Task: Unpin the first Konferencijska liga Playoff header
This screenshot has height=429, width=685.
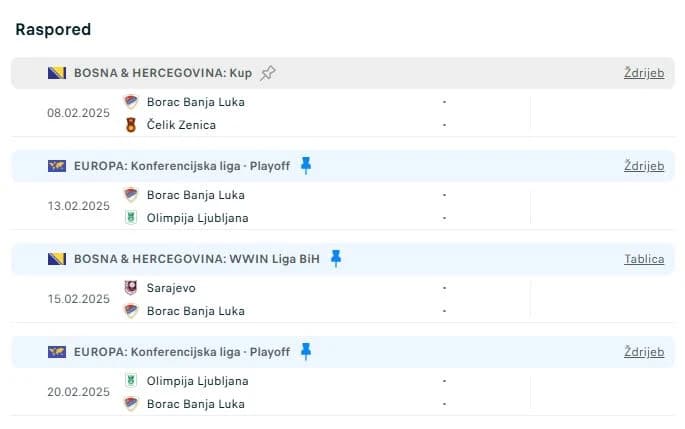Action: 306,166
